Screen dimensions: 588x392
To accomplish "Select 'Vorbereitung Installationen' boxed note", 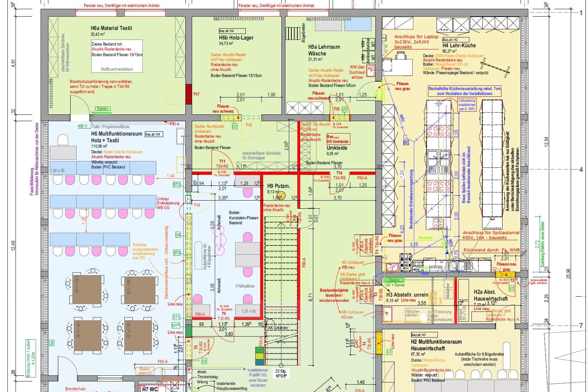I will 467,105.
